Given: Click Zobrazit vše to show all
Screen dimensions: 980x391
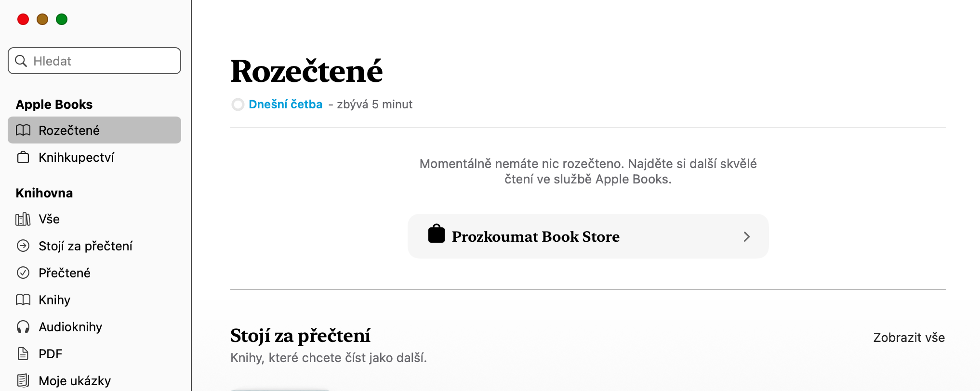Looking at the screenshot, I should tap(909, 338).
